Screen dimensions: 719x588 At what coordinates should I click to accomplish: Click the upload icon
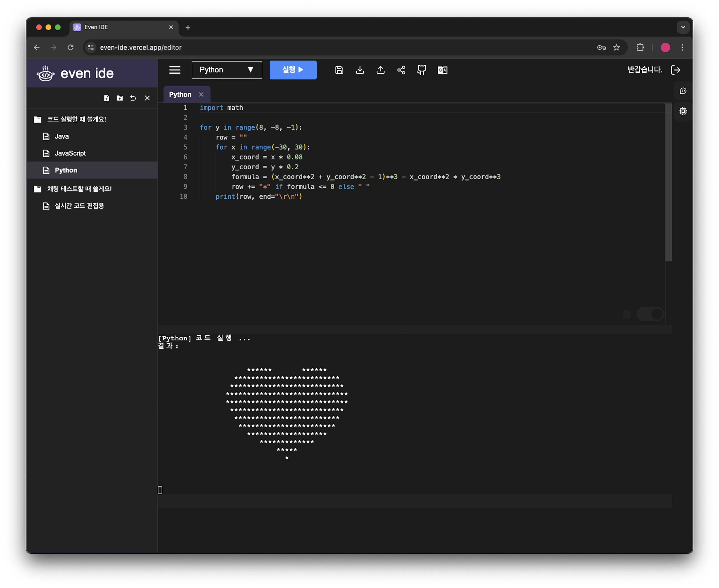coord(380,70)
